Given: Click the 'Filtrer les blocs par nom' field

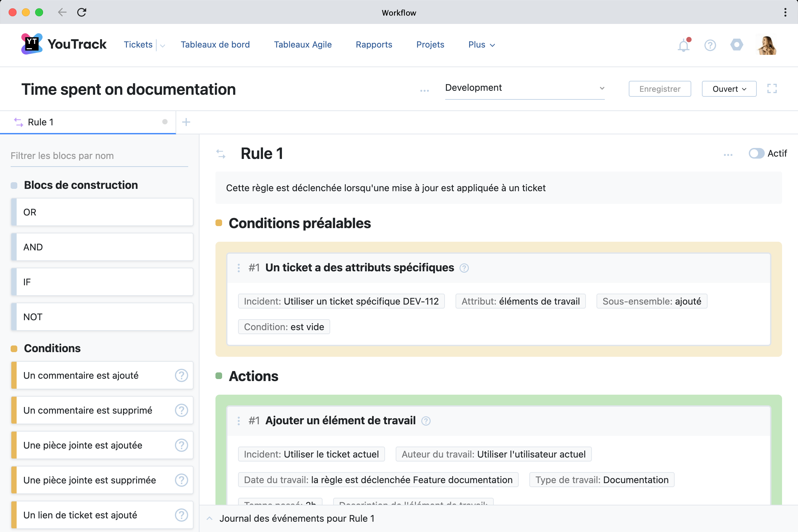Looking at the screenshot, I should point(99,156).
